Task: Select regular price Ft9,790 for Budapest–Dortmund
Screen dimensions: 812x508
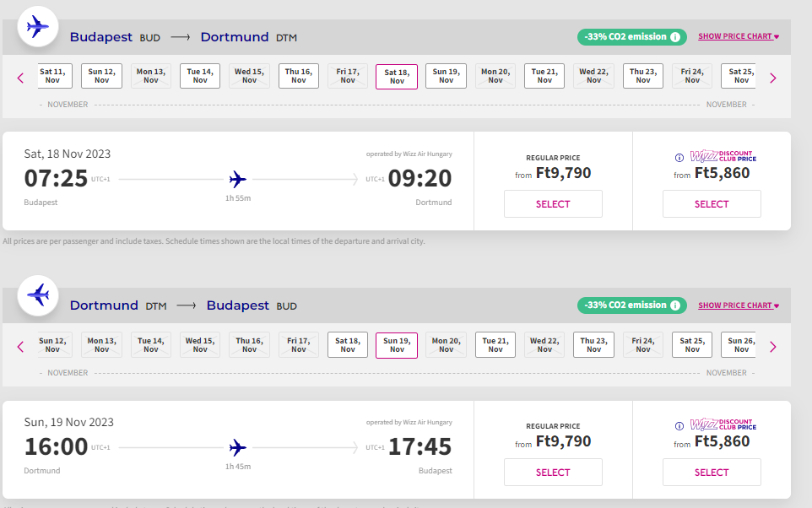Action: click(x=553, y=204)
